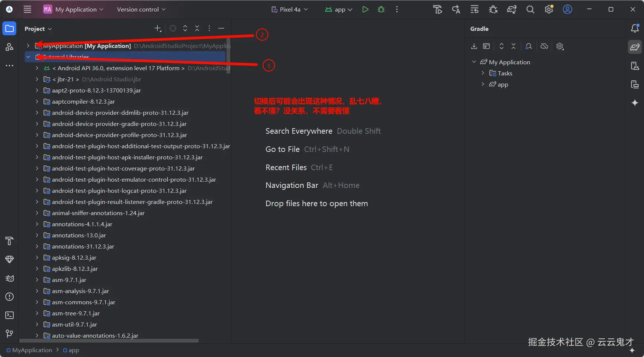The image size is (644, 357).
Task: Open the Terminal tool window
Action: click(x=10, y=315)
